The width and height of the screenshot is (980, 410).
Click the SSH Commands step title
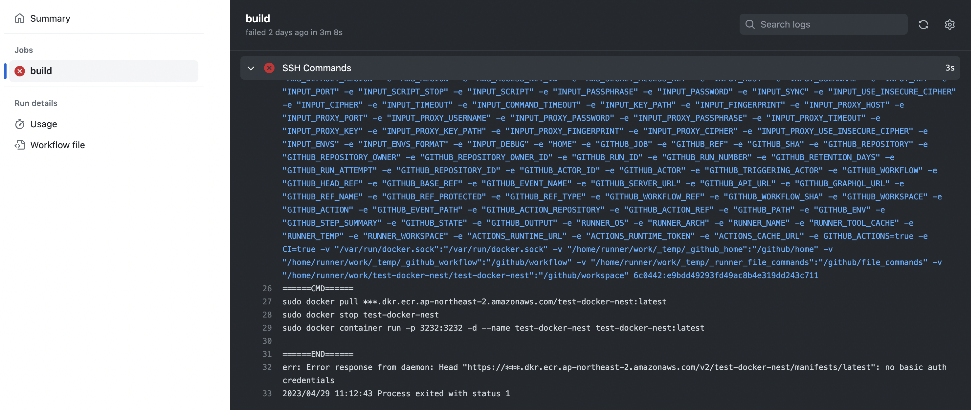click(317, 68)
